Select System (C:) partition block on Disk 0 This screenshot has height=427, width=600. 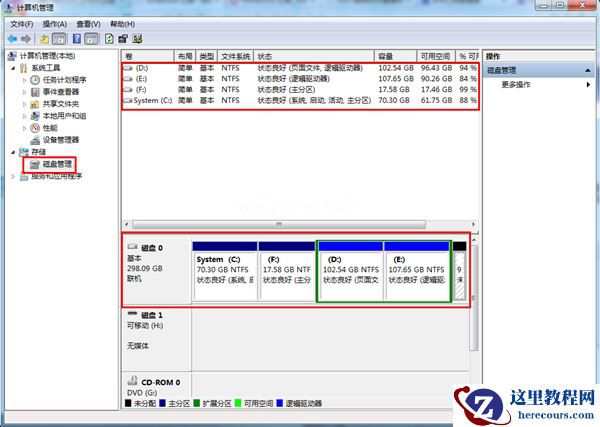pyautogui.click(x=225, y=271)
